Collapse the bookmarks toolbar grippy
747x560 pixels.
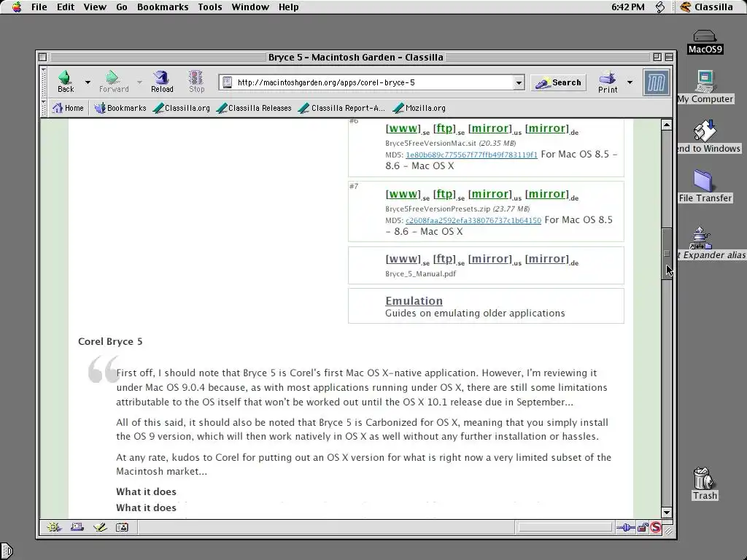44,108
